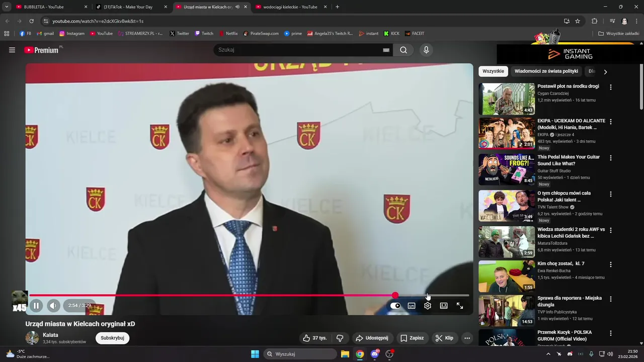644x362 pixels.
Task: Toggle subtitles in the video player
Action: click(x=412, y=306)
